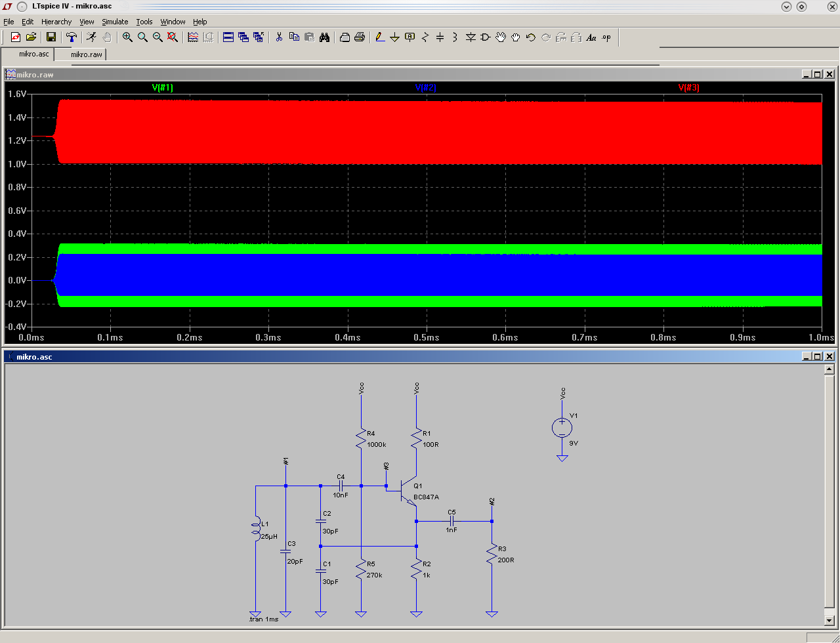
Task: Select the Resistor placement tool
Action: [x=425, y=37]
